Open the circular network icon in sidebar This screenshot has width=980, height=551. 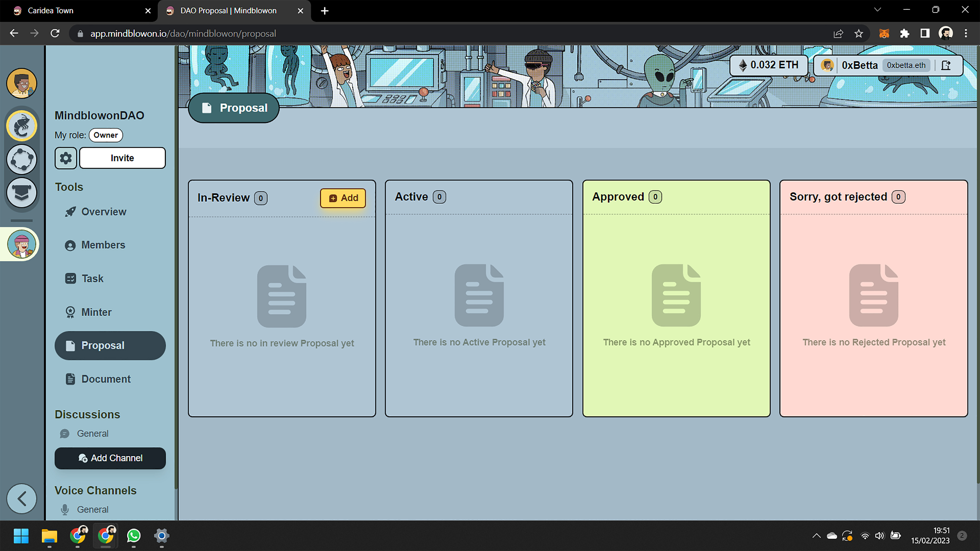coord(22,159)
